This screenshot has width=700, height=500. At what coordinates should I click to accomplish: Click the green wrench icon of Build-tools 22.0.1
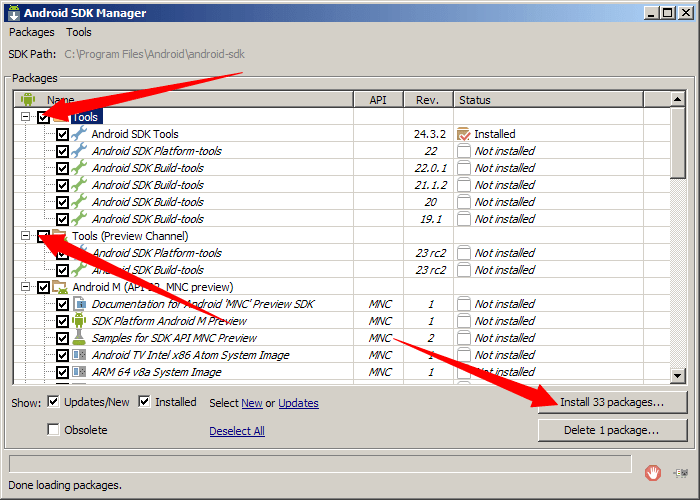click(79, 167)
